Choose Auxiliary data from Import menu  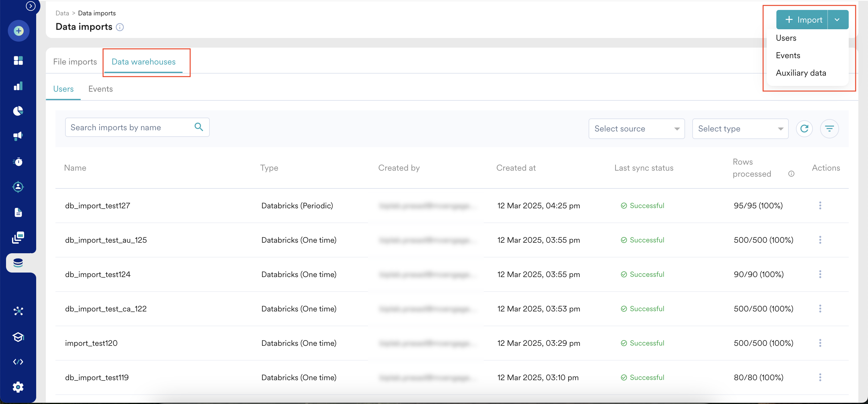(800, 73)
